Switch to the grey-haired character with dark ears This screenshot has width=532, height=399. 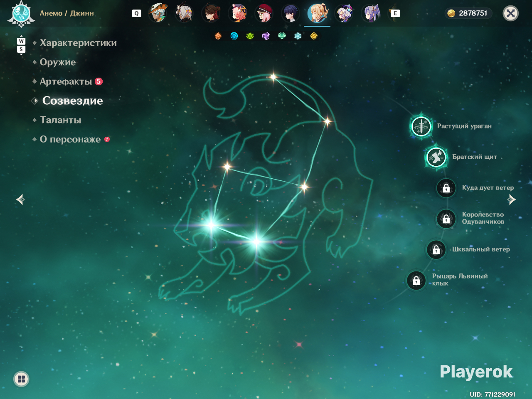tap(184, 13)
